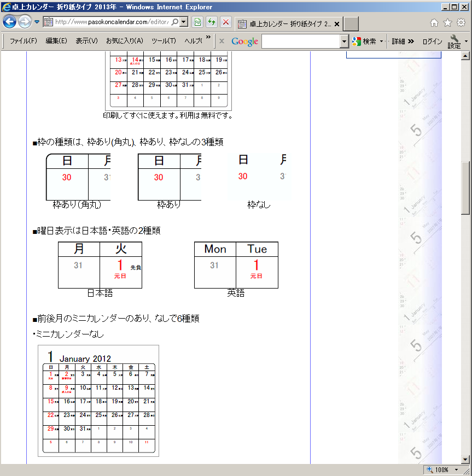The height and width of the screenshot is (476, 472).
Task: Open the 検索 button dropdown arrow
Action: [x=382, y=42]
